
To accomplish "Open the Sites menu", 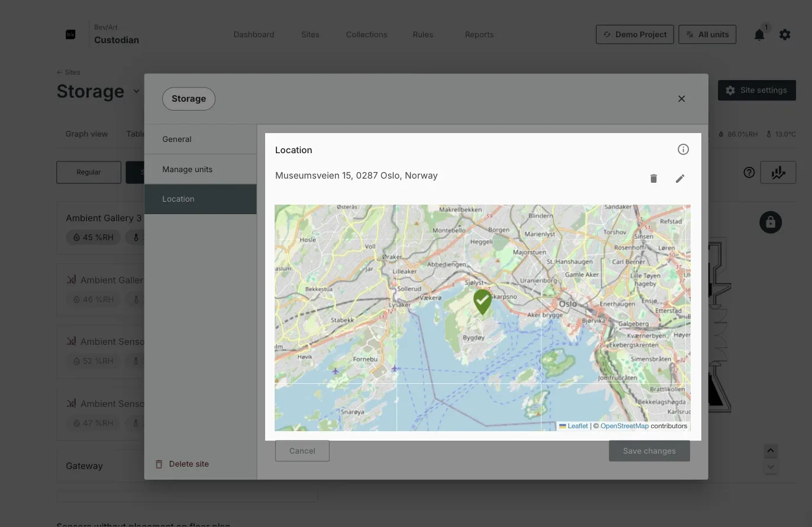I will coord(310,35).
